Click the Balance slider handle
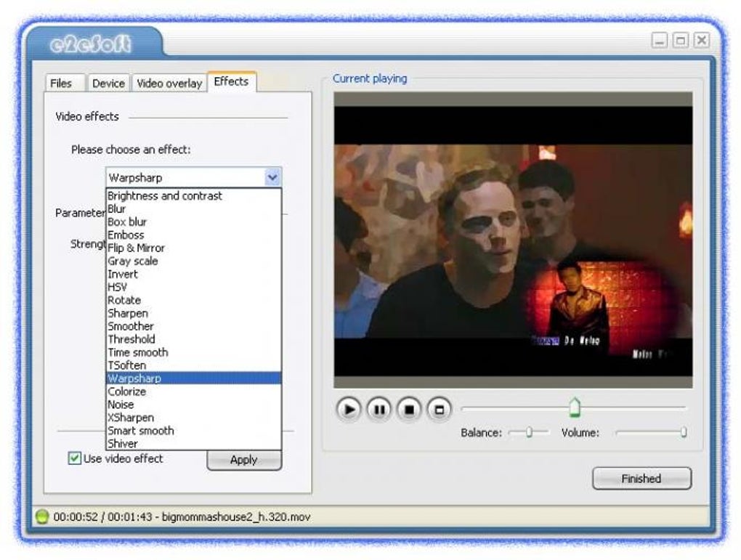The image size is (741, 560). point(530,432)
